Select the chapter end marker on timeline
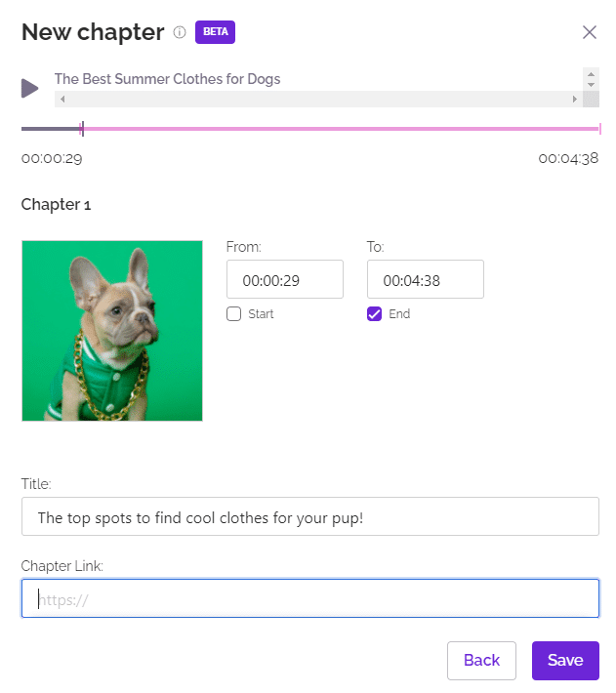Image resolution: width=616 pixels, height=693 pixels. pos(598,129)
